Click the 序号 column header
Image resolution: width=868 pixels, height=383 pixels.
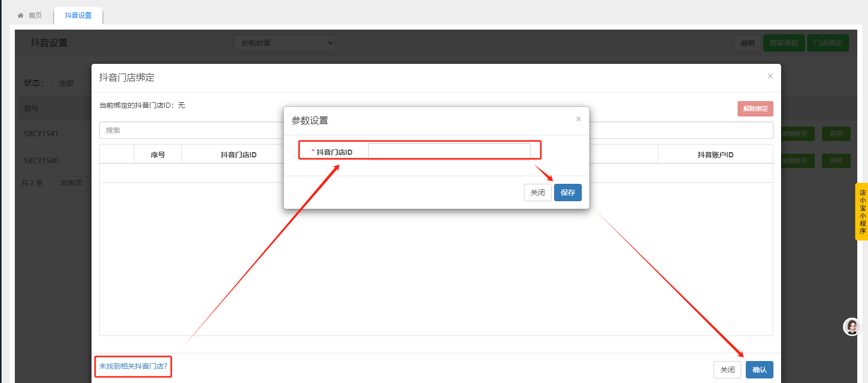point(158,155)
